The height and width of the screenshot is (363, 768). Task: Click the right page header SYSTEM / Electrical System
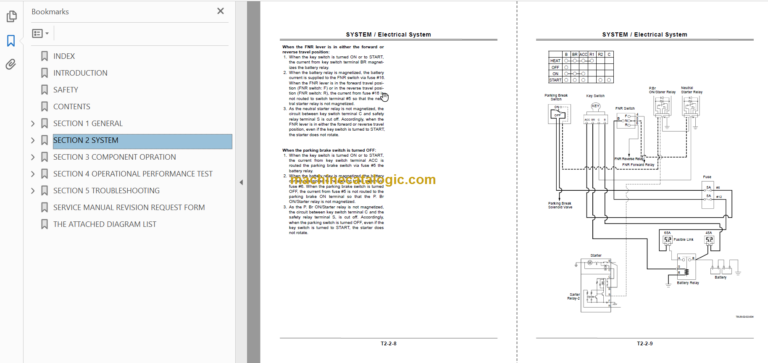(x=645, y=35)
